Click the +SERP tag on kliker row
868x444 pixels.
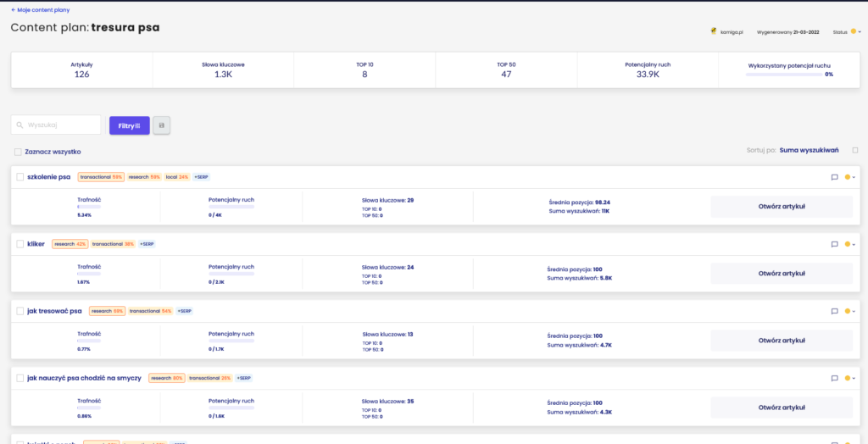click(x=147, y=244)
